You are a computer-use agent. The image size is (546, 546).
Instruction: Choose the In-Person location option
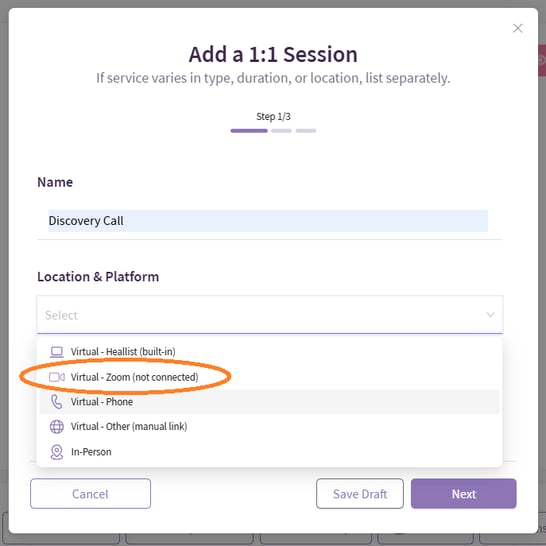(x=270, y=452)
